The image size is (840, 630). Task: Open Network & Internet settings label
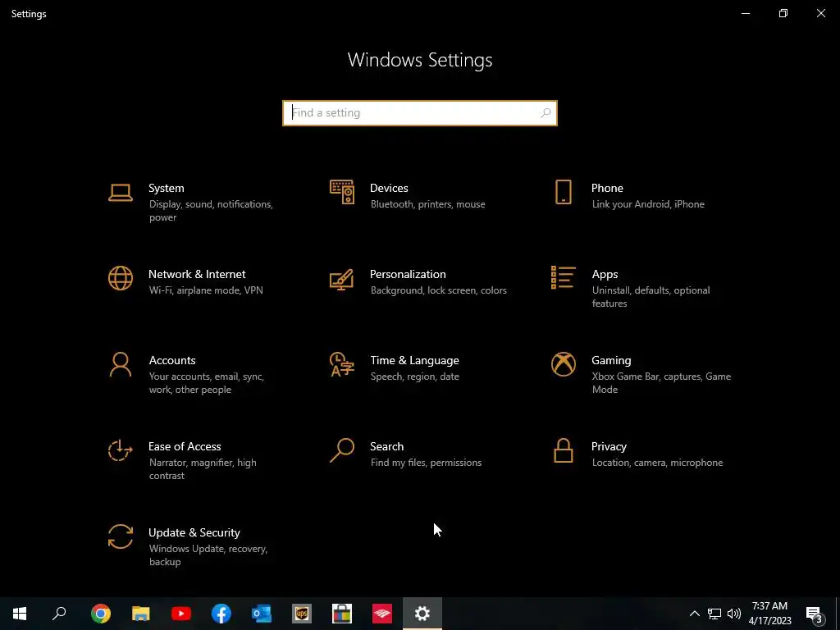(x=197, y=274)
